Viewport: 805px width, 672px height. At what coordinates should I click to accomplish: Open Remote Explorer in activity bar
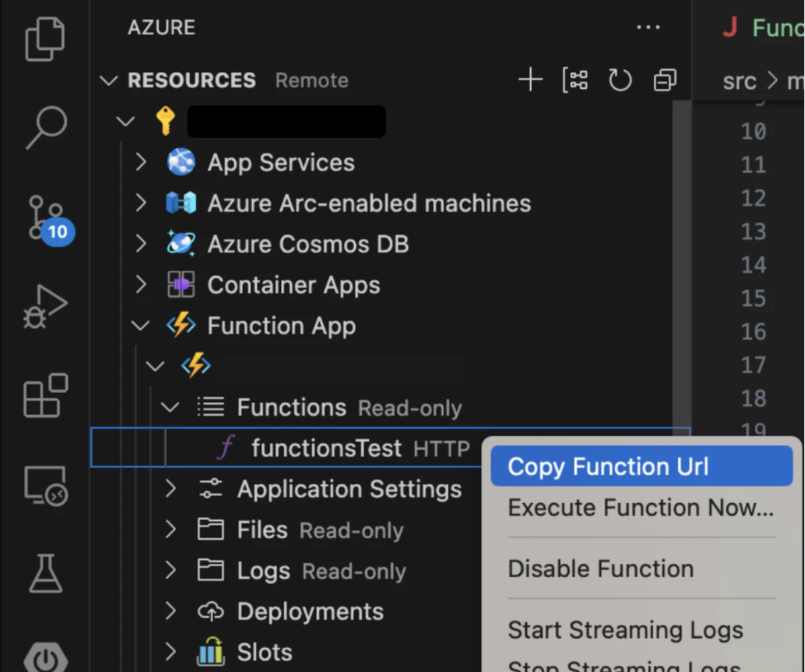point(46,486)
